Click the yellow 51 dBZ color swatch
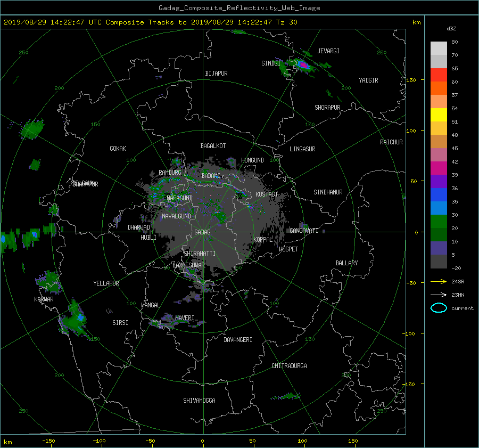The width and height of the screenshot is (479, 448). (x=439, y=115)
